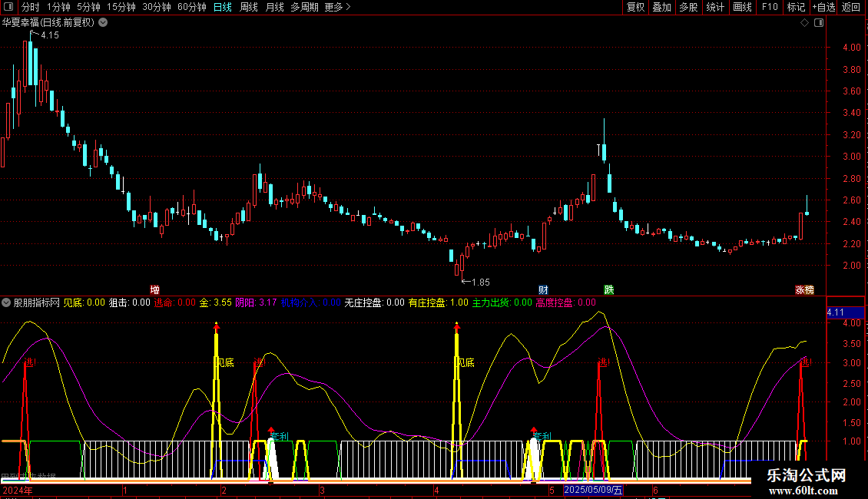Click the blue 财 event marker
Viewport: 868px width, 499px height.
pyautogui.click(x=543, y=289)
